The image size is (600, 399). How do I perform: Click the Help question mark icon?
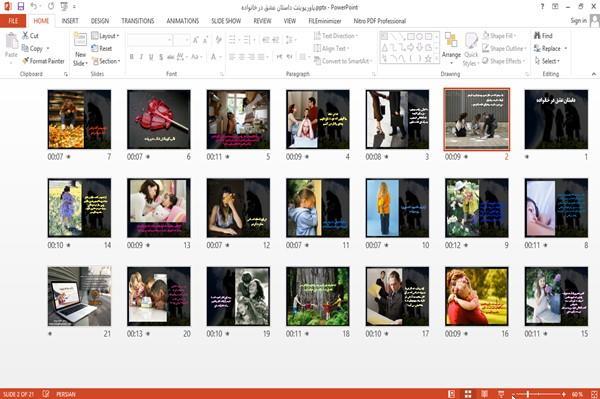[x=542, y=7]
